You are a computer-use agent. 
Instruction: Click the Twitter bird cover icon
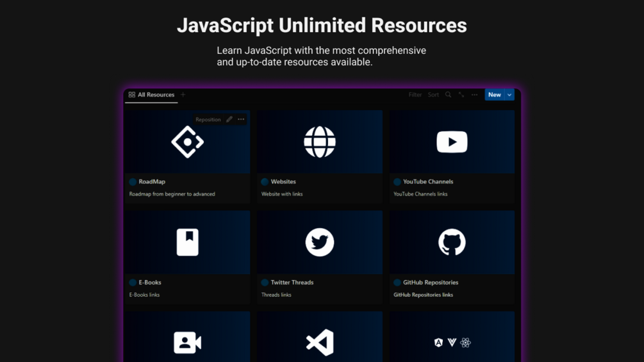pos(320,242)
